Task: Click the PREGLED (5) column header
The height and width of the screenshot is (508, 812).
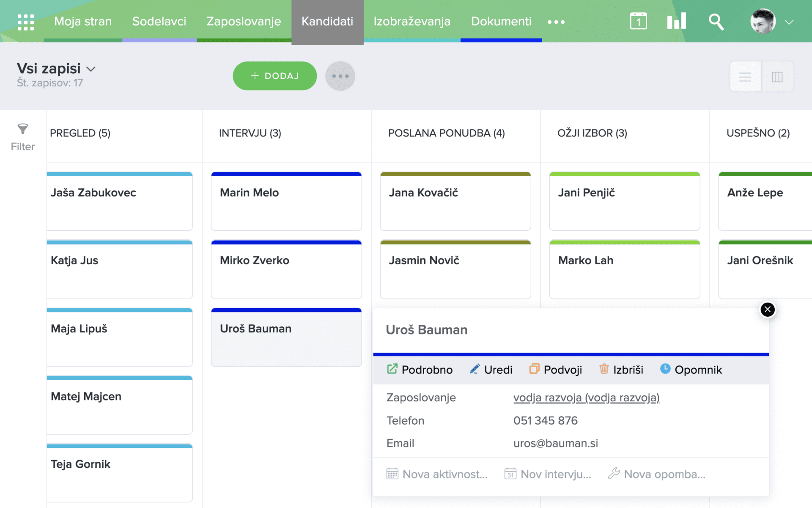Action: [80, 133]
